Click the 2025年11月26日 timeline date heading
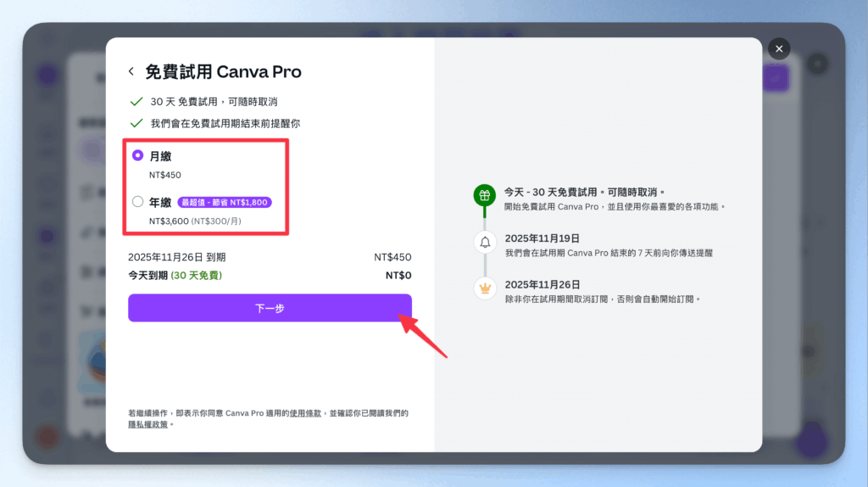 click(542, 284)
